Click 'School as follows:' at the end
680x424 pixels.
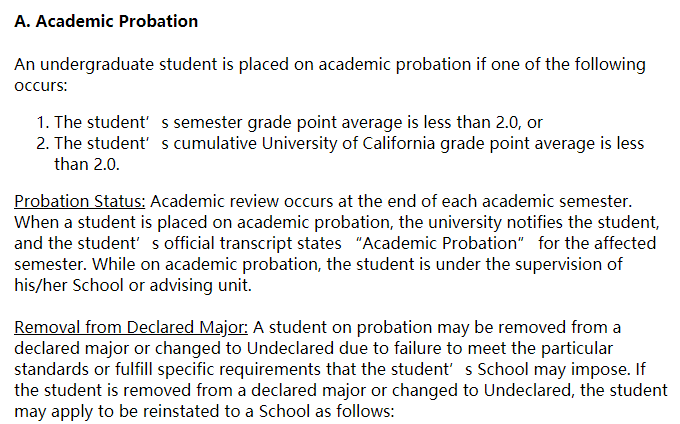(327, 411)
